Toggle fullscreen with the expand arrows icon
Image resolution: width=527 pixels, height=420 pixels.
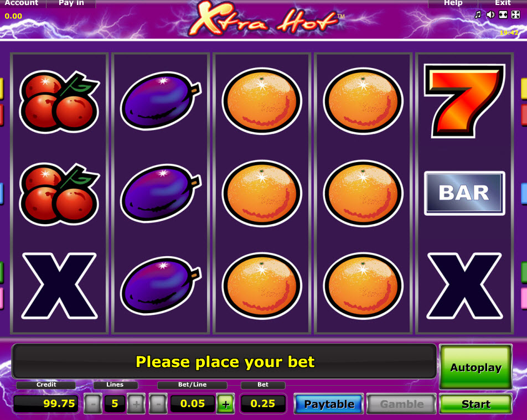pos(515,14)
